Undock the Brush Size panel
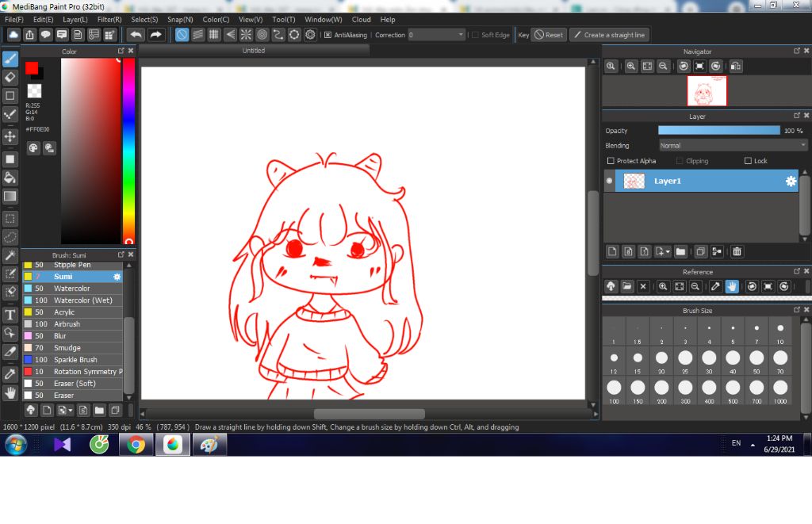Screen dimensions: 812x524 point(796,310)
